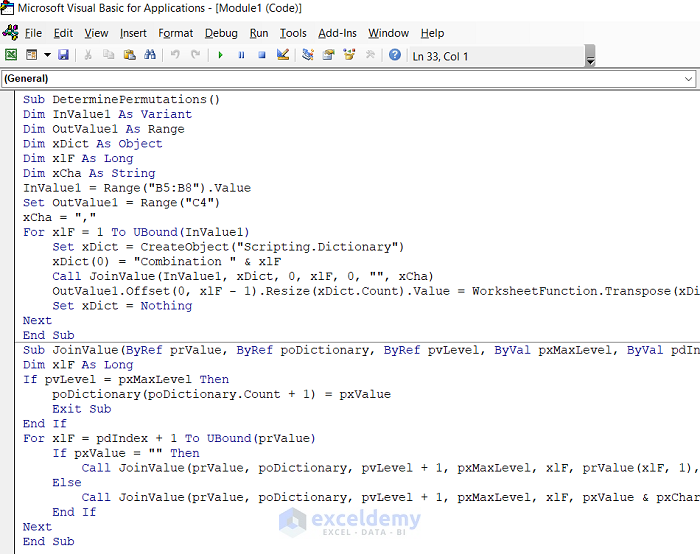Click the 'Dim xCha As String' line
The image size is (700, 554).
(x=89, y=173)
